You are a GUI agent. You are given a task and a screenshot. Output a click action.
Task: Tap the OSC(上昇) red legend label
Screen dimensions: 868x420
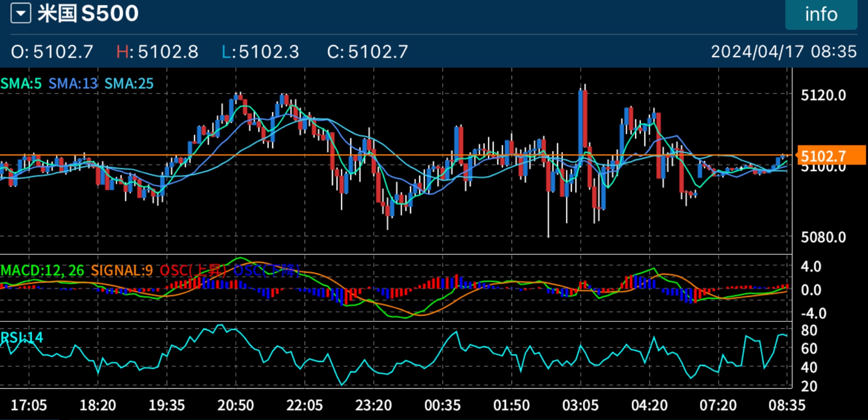pos(193,270)
